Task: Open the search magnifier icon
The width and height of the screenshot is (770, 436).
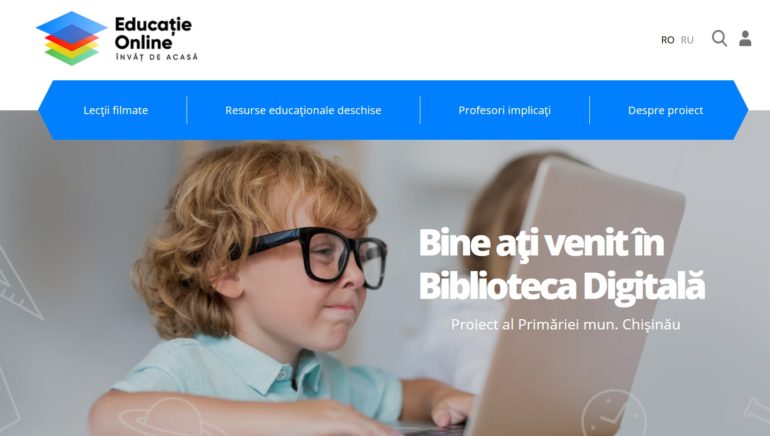Action: [719, 38]
